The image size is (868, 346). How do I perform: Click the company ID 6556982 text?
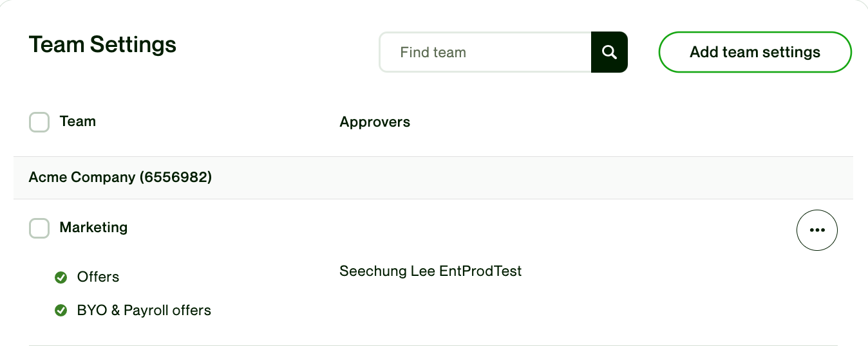[x=176, y=178]
